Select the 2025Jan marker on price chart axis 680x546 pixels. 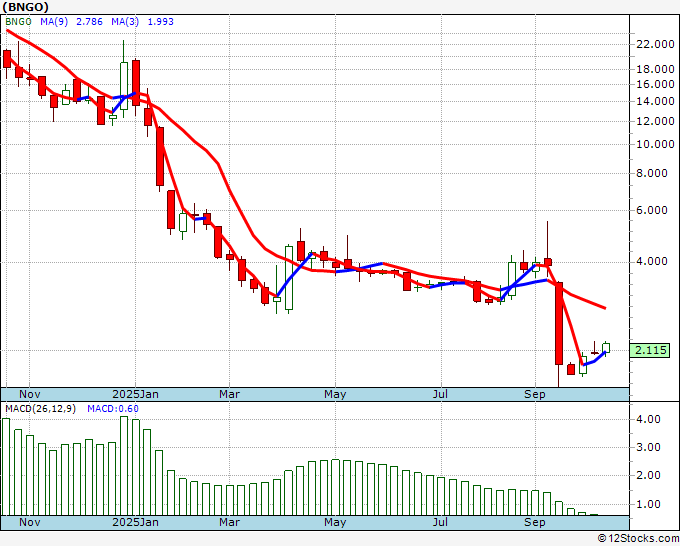coord(134,394)
